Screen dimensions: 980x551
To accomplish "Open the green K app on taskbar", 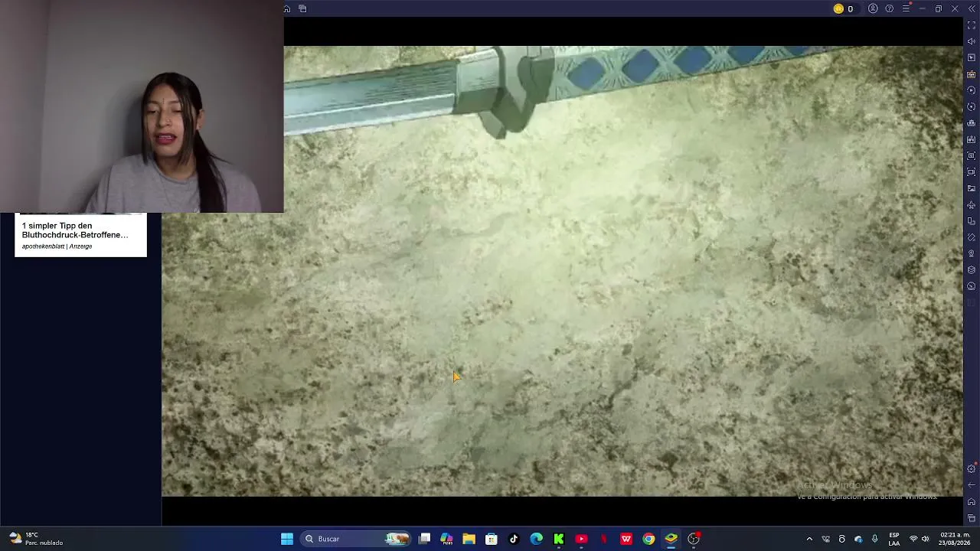I will click(559, 539).
